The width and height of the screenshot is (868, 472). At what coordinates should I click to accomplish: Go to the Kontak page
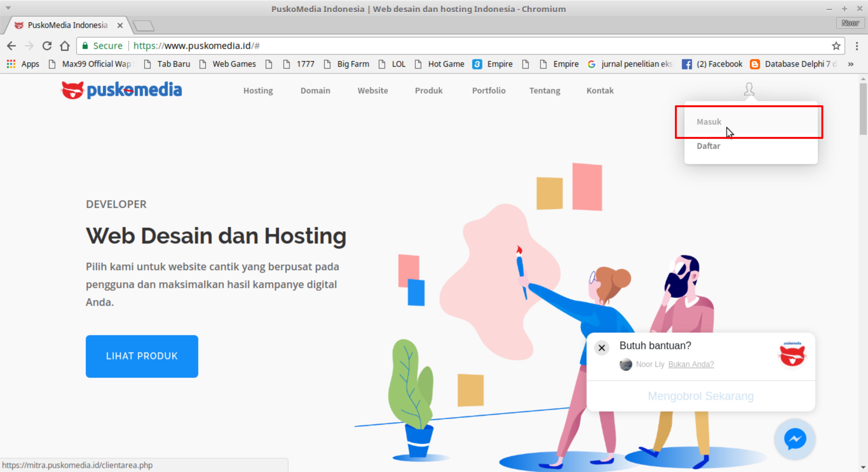(600, 90)
